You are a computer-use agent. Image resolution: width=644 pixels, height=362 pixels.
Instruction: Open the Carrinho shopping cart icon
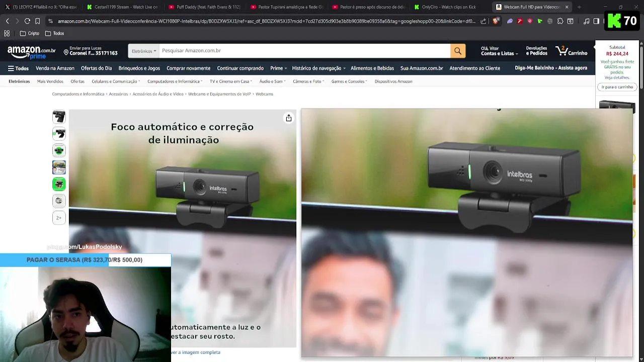[x=571, y=51]
